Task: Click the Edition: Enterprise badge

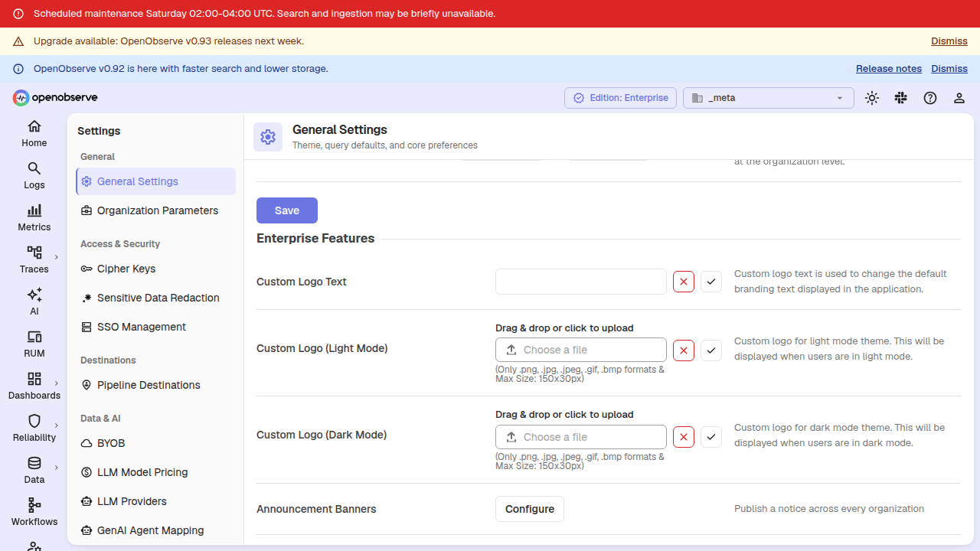Action: [x=621, y=98]
